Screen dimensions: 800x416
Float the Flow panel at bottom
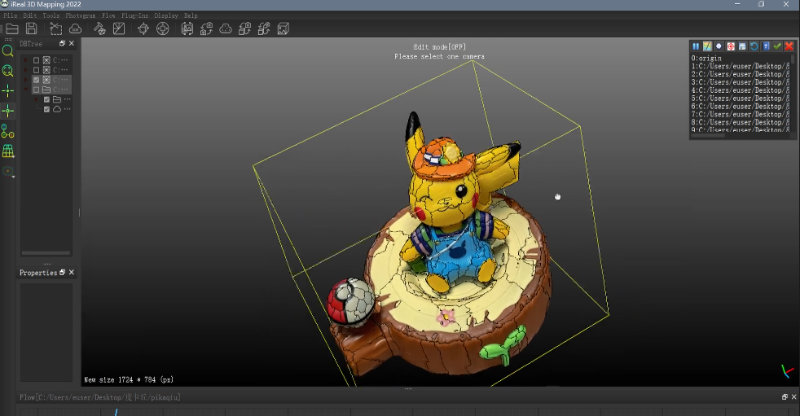point(785,397)
